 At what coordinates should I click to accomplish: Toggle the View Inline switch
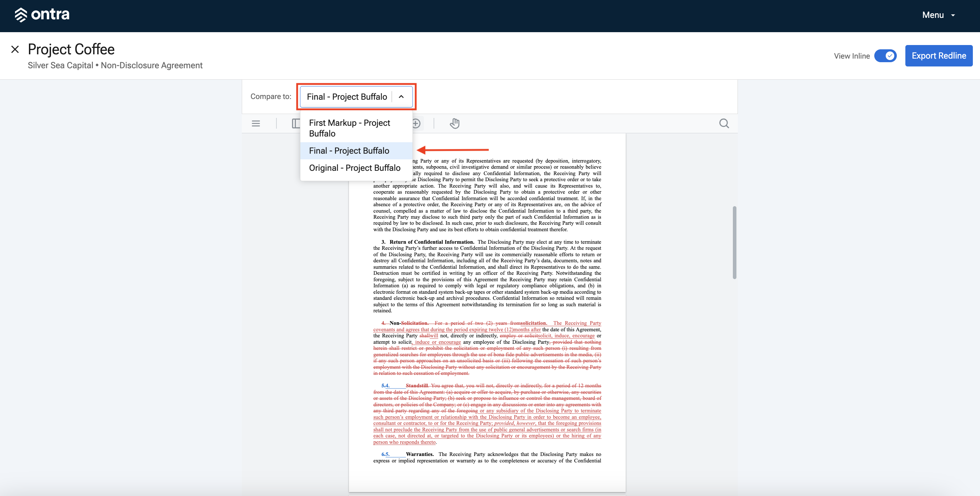point(885,56)
